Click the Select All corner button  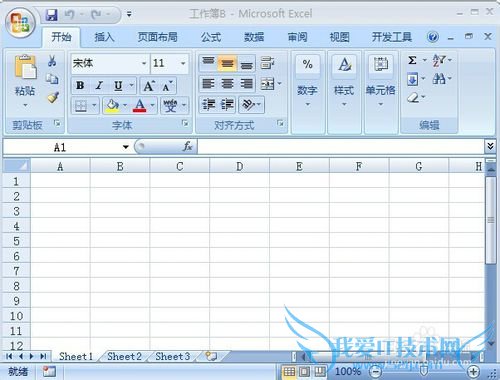17,166
